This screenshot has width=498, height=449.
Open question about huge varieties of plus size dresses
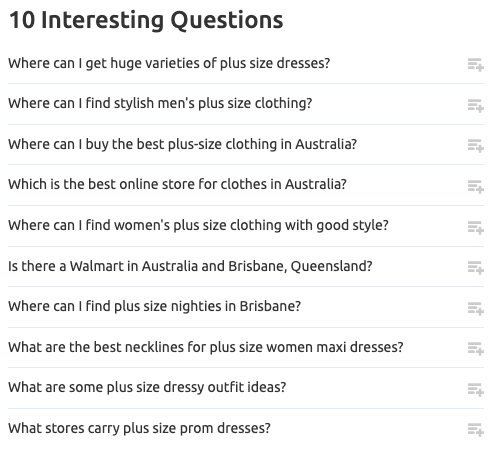[169, 63]
